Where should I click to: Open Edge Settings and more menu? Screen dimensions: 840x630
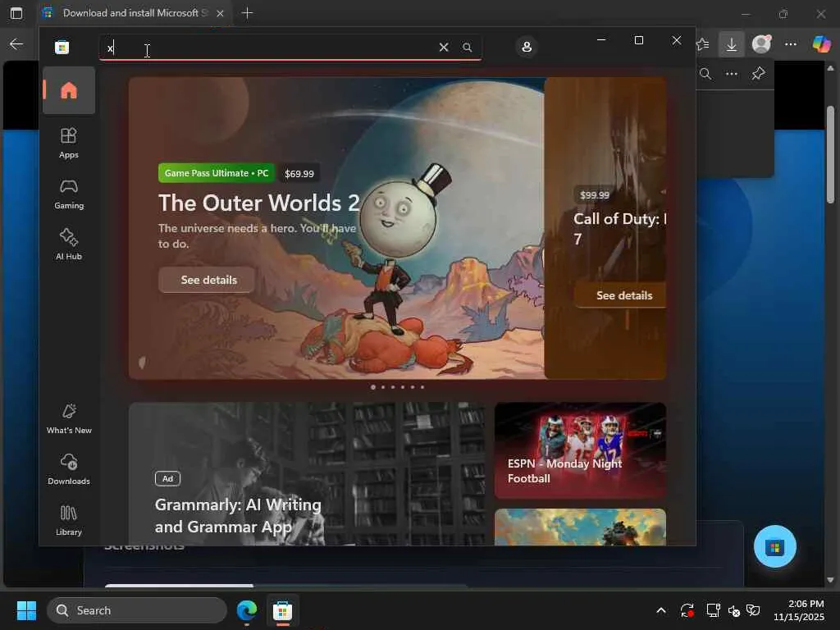pyautogui.click(x=791, y=44)
